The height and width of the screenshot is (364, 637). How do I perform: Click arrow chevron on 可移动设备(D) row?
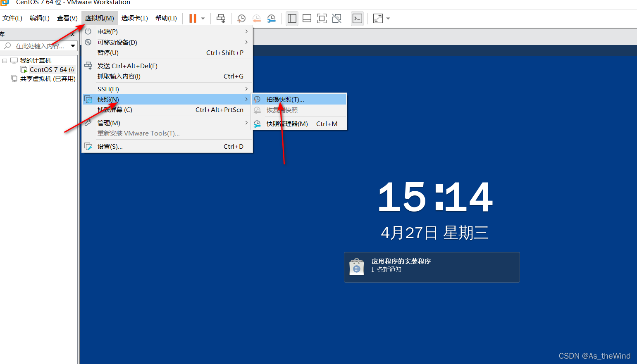246,42
